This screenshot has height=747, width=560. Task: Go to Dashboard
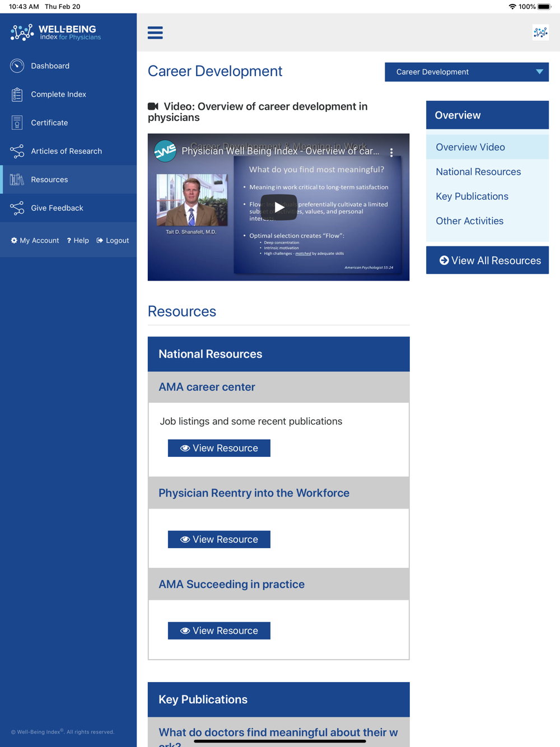[x=68, y=66]
